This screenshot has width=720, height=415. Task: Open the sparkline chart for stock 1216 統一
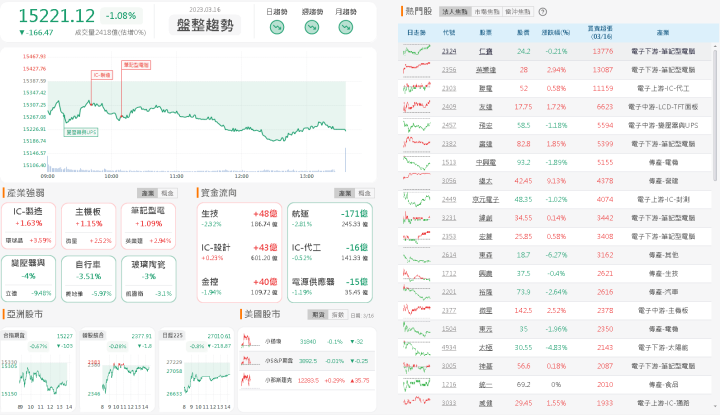coord(416,384)
